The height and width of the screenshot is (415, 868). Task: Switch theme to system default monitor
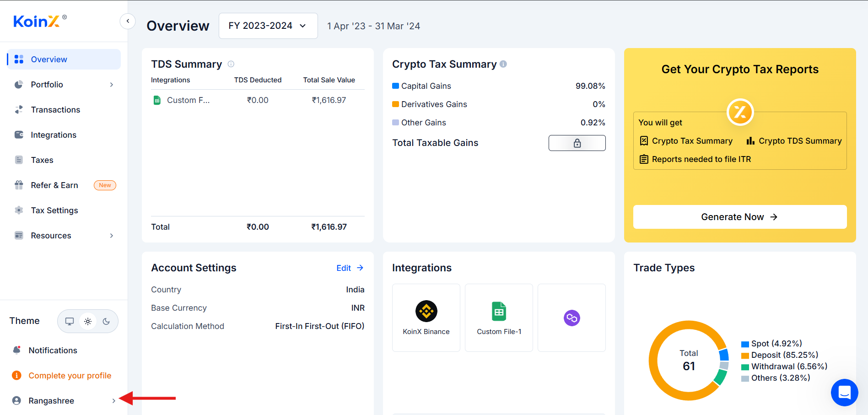[x=70, y=321]
